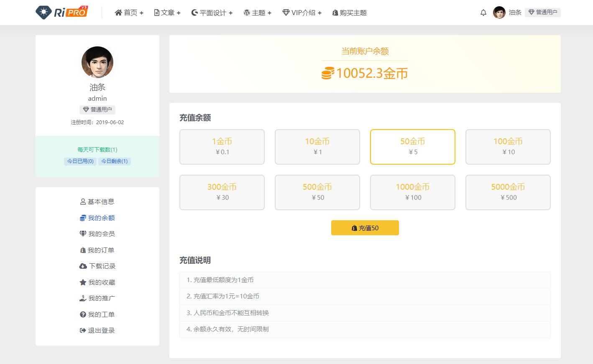Click the notification bell icon
Screen dimensions: 593x364
pyautogui.click(x=483, y=13)
